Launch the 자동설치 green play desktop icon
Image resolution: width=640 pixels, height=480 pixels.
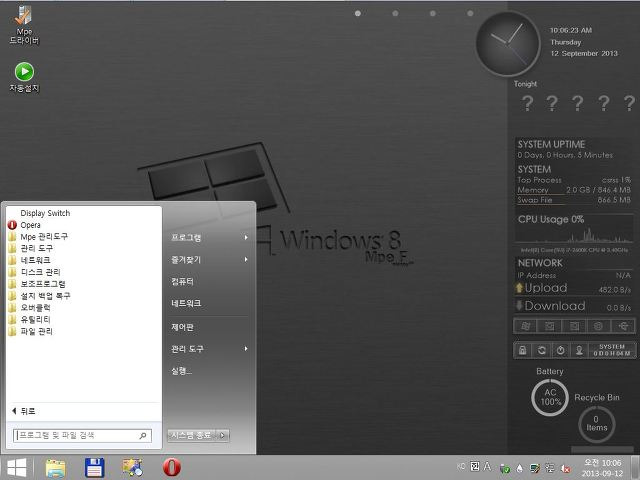point(24,77)
